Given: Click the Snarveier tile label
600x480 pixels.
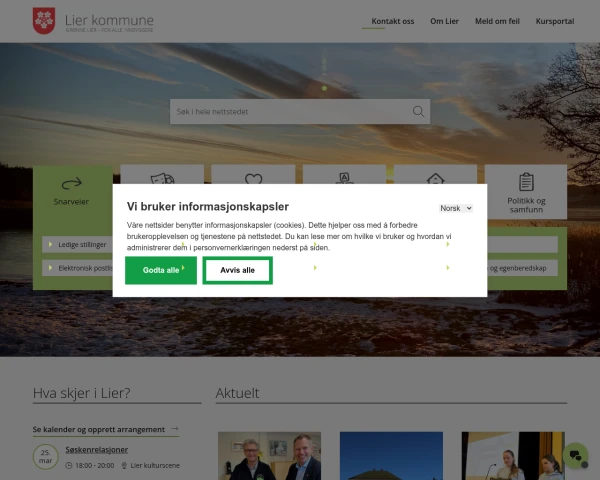Looking at the screenshot, I should pyautogui.click(x=71, y=202).
